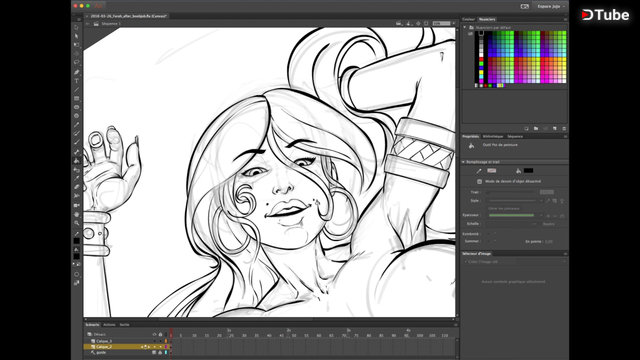Click the Séquence 1 breadcrumb
Image resolution: width=640 pixels, height=360 pixels.
(111, 24)
